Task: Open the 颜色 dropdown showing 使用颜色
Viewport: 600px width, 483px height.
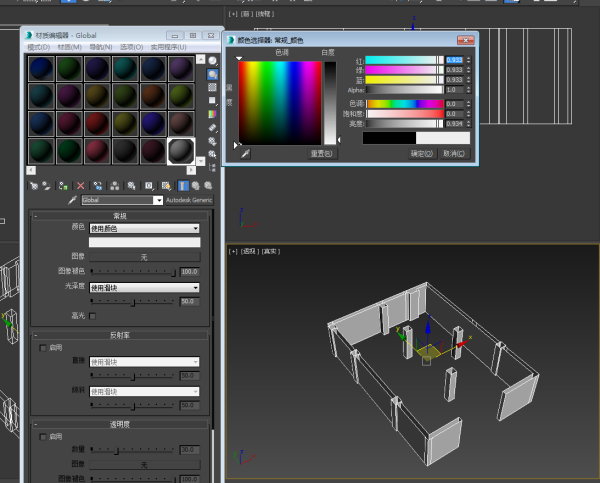Action: (x=144, y=228)
